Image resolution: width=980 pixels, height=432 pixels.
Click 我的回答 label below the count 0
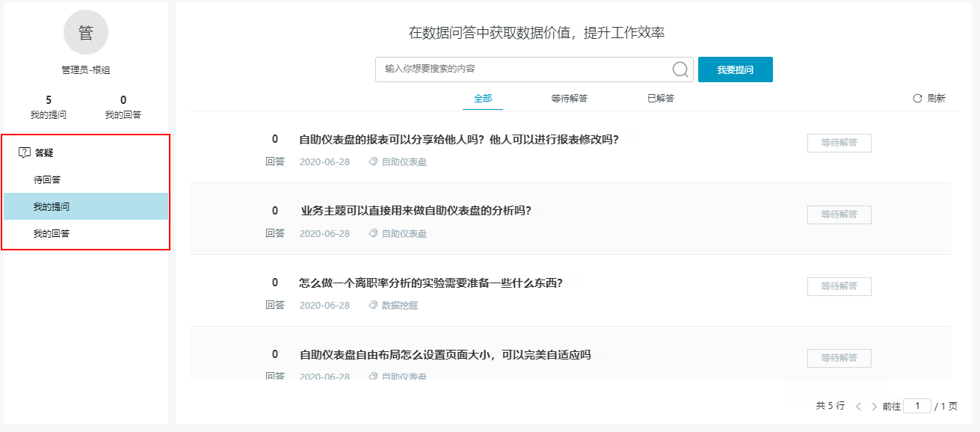[x=123, y=114]
